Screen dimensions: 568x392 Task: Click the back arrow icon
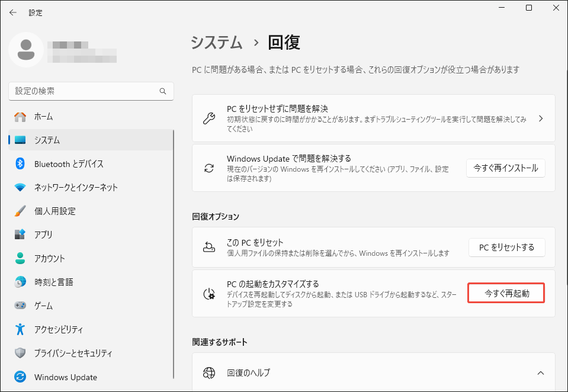(x=13, y=12)
